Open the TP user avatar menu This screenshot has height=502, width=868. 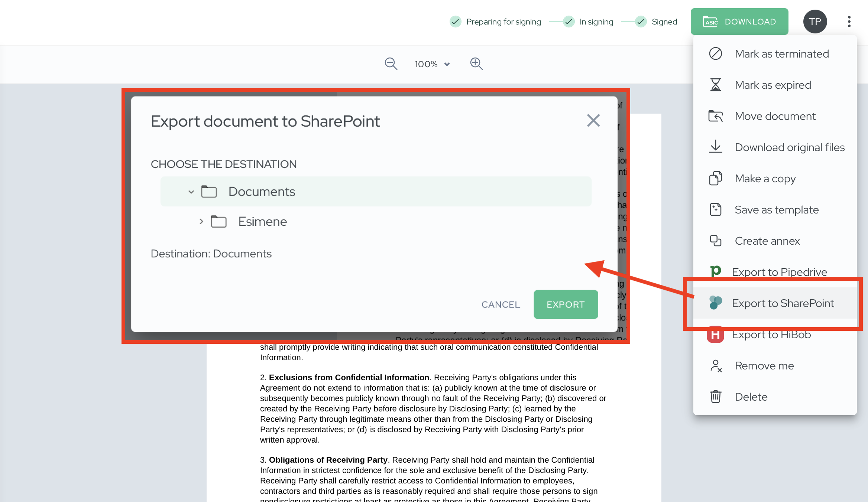click(x=815, y=22)
